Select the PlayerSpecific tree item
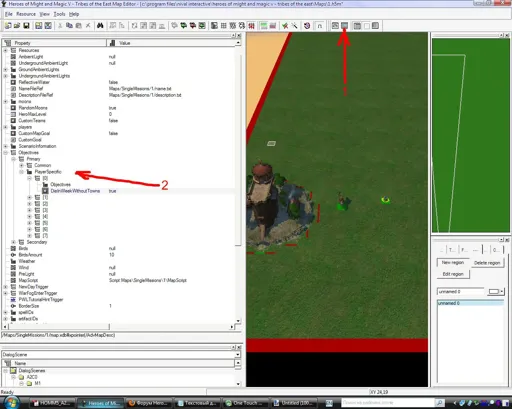Screen dimensions: 512x409 48,172
